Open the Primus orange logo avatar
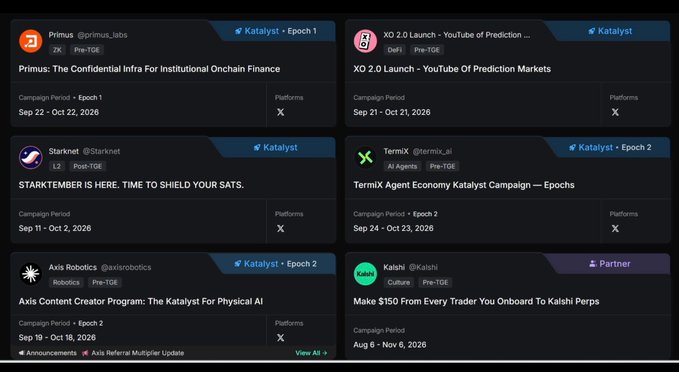679x372 pixels. (30, 41)
